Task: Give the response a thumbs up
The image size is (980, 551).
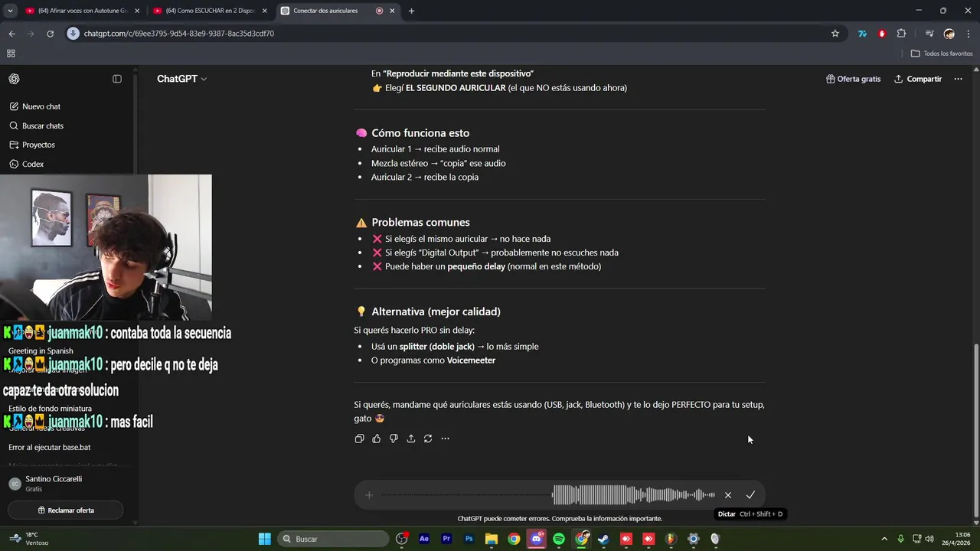Action: 376,439
